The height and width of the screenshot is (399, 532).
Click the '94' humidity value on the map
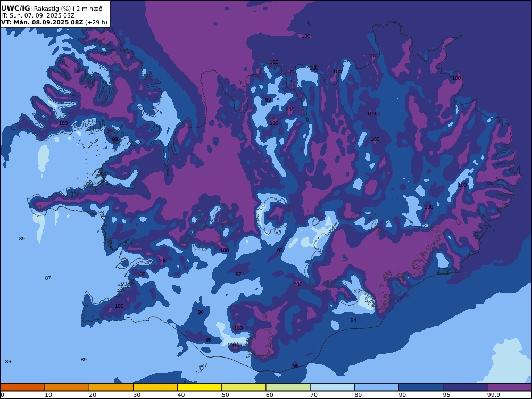tap(353, 320)
